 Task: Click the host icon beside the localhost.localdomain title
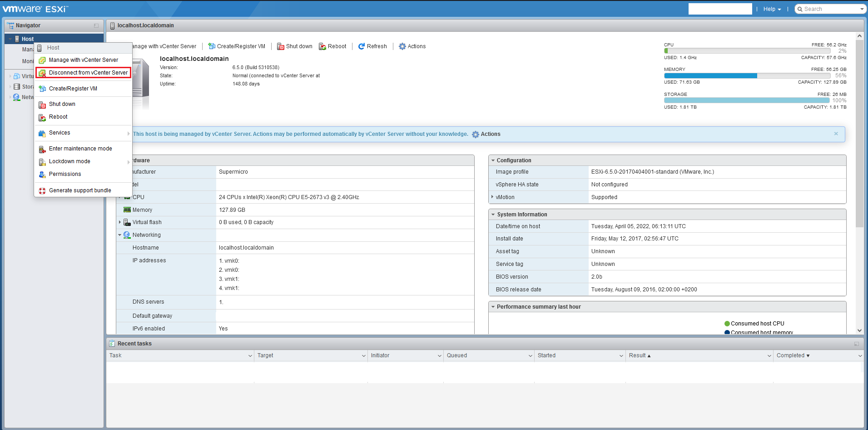(112, 25)
